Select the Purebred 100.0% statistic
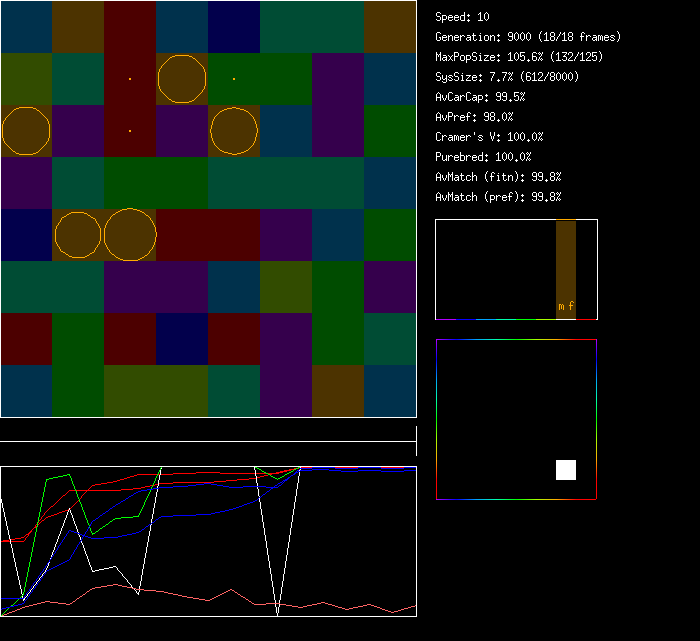The width and height of the screenshot is (700, 641). (483, 157)
